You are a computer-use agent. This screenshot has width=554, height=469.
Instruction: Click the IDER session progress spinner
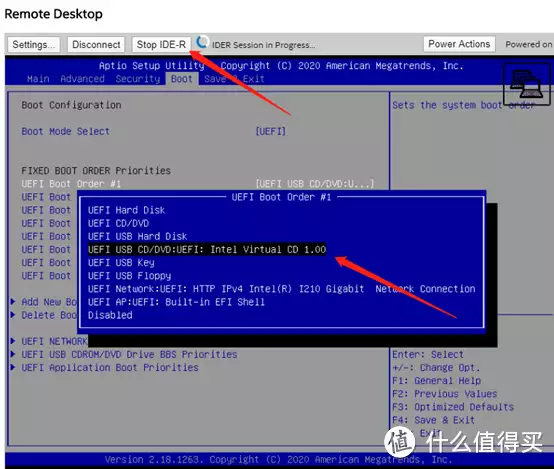[202, 42]
